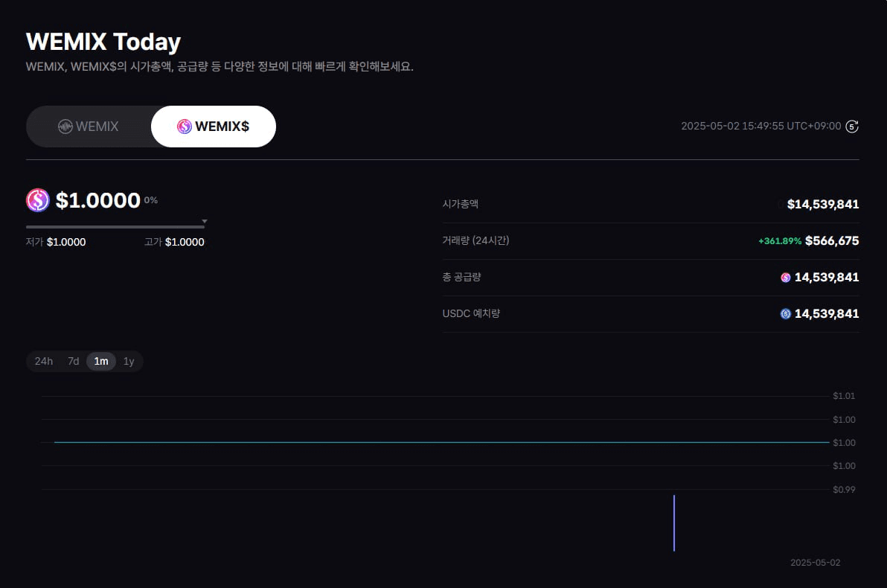887x588 pixels.
Task: Show the 24h chart range
Action: click(x=44, y=361)
